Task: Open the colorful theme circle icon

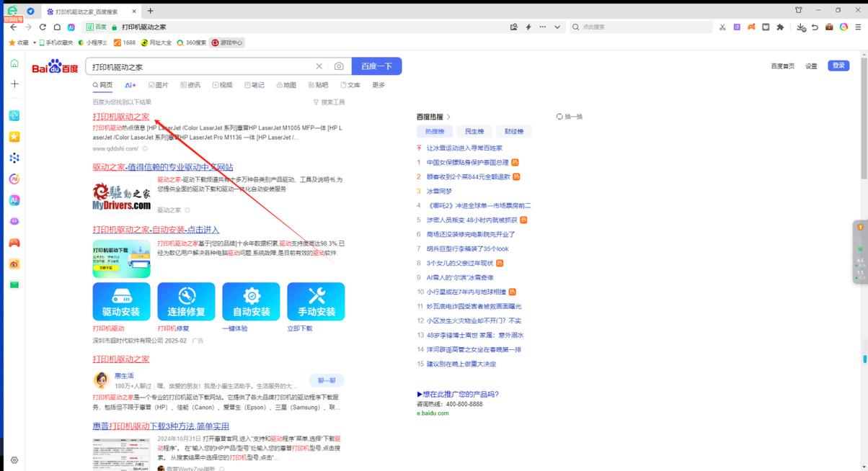Action: (843, 27)
